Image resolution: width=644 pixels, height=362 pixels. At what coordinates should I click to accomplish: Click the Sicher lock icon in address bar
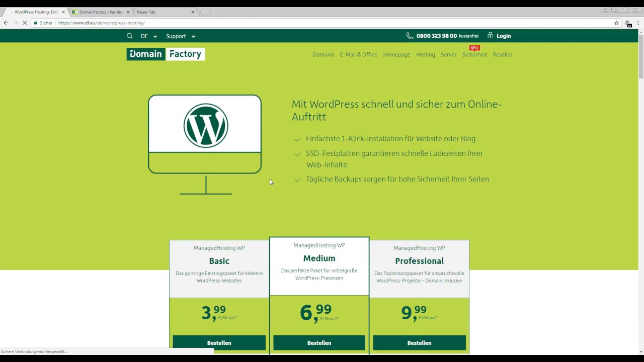pos(36,23)
